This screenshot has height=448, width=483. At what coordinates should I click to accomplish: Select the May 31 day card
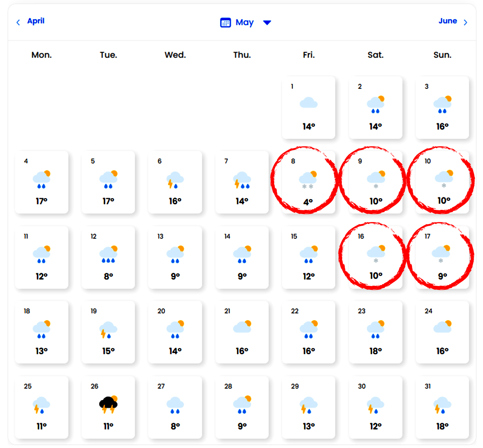[x=442, y=407]
